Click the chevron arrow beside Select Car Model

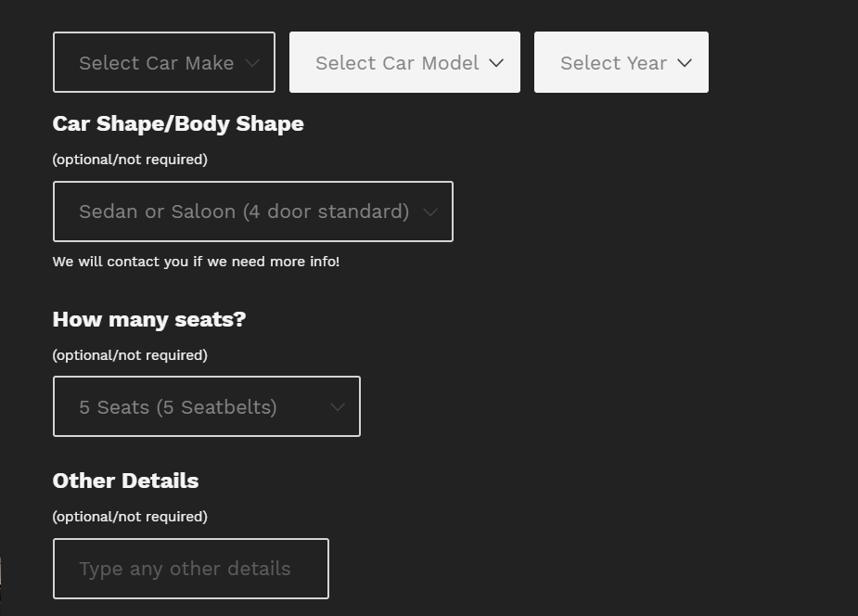click(496, 63)
